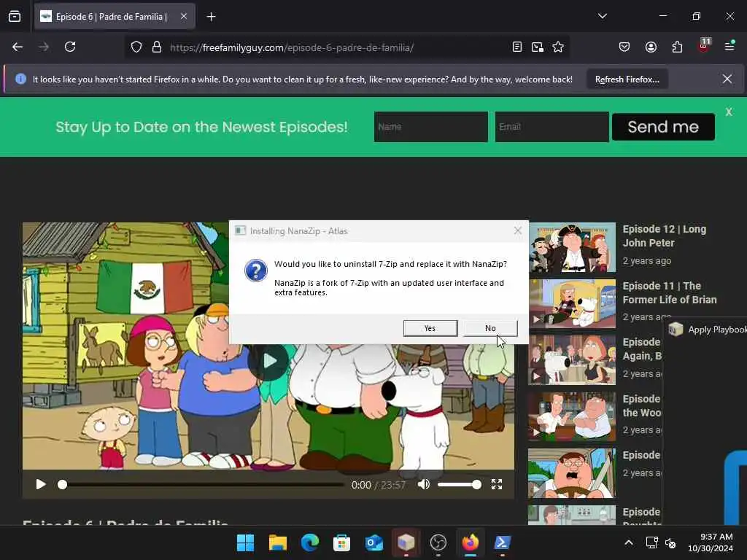Open Microsoft Store from taskbar
The height and width of the screenshot is (560, 747).
tap(341, 542)
